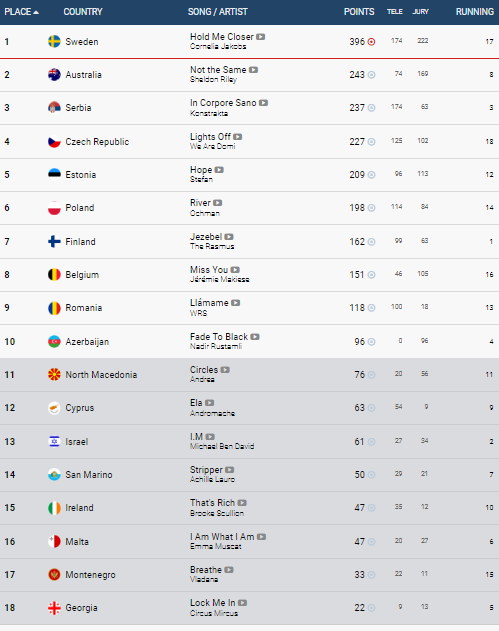499x631 pixels.
Task: Play video for Hold Me Closer
Action: 261,37
